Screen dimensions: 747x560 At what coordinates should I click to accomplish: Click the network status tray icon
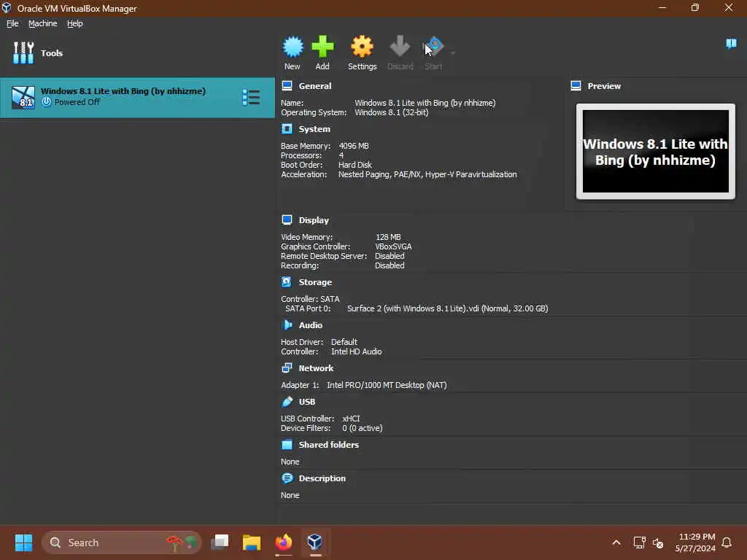click(639, 542)
